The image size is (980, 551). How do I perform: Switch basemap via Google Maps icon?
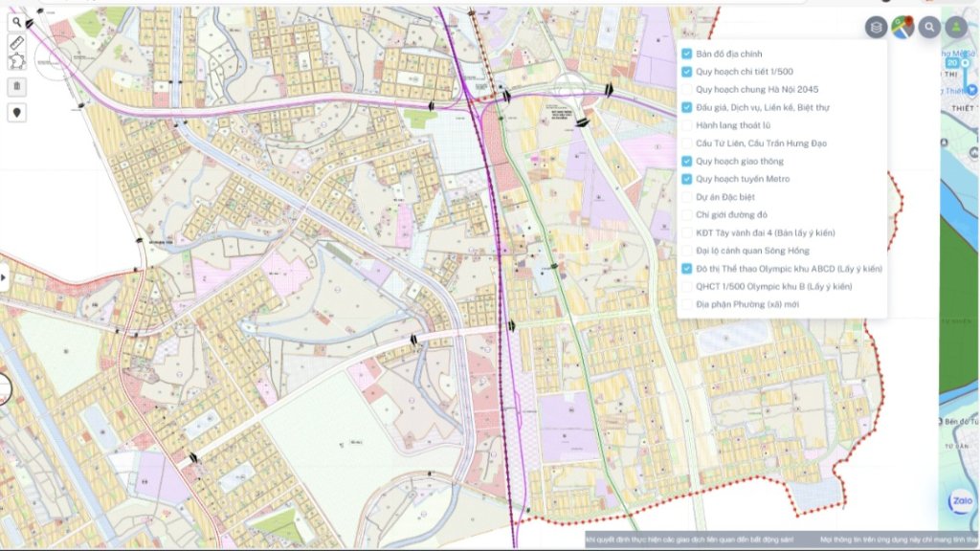click(x=902, y=28)
